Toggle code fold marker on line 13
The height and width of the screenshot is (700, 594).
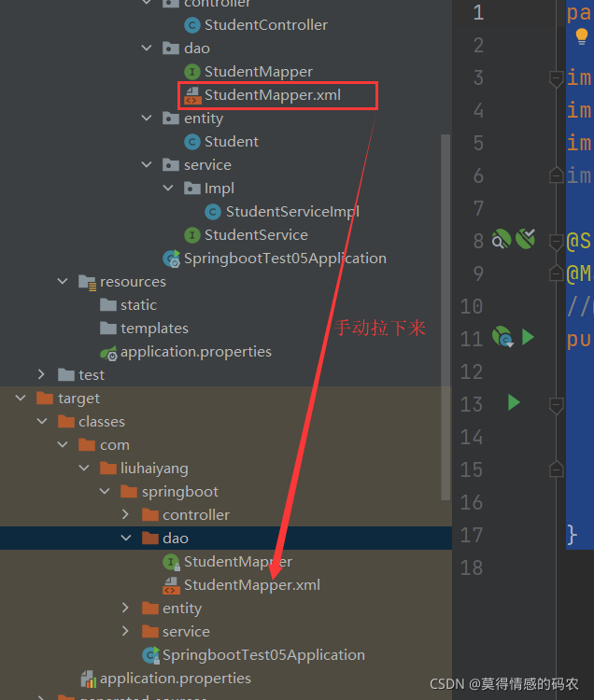coord(556,406)
